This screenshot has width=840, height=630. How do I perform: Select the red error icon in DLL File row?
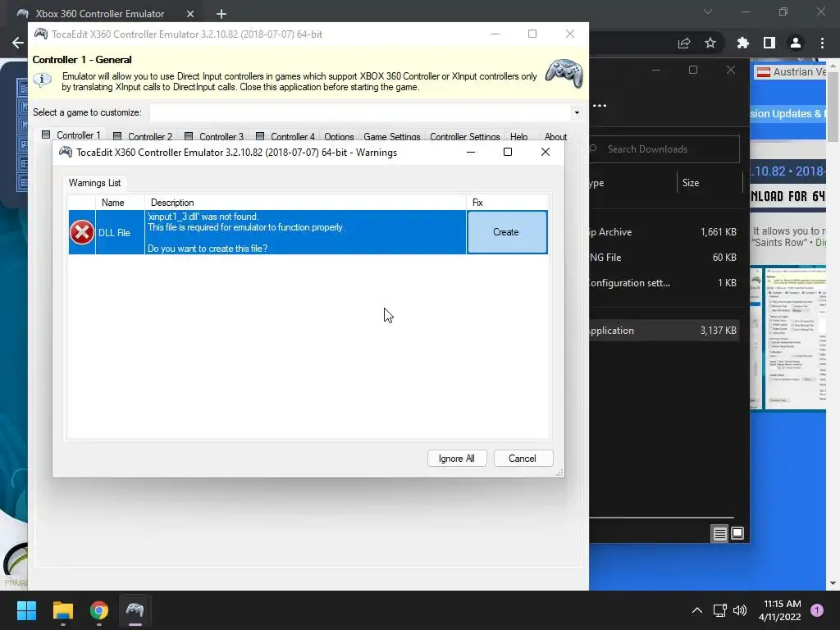tap(81, 232)
